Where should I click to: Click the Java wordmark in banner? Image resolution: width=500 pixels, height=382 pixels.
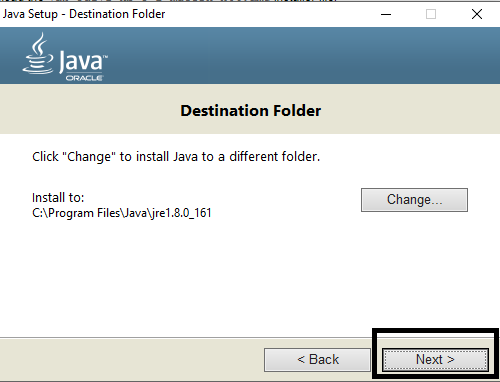coord(81,61)
